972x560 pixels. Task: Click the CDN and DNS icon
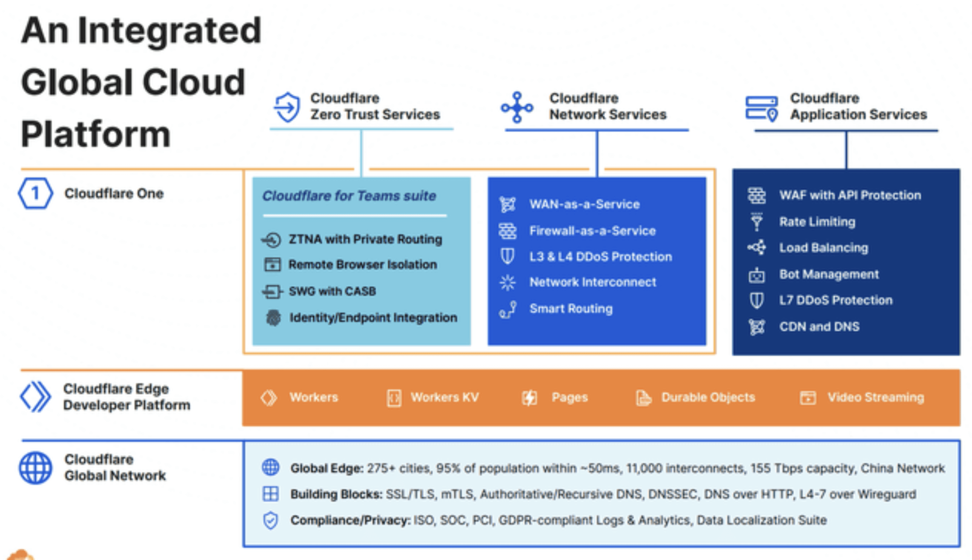tap(757, 327)
